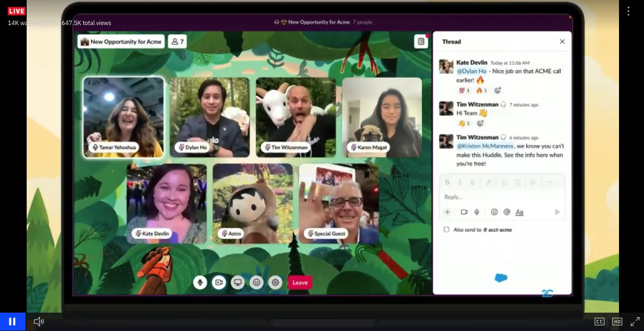644x331 pixels.
Task: Open the huddle thread notes icon
Action: point(421,42)
